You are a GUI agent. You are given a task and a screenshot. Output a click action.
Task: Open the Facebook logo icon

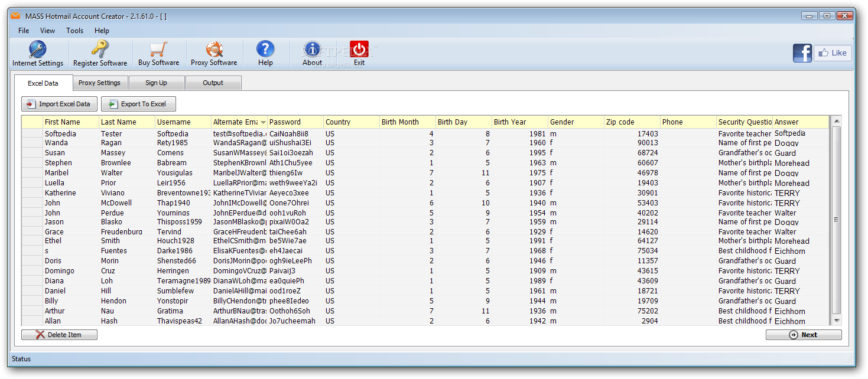coord(802,53)
